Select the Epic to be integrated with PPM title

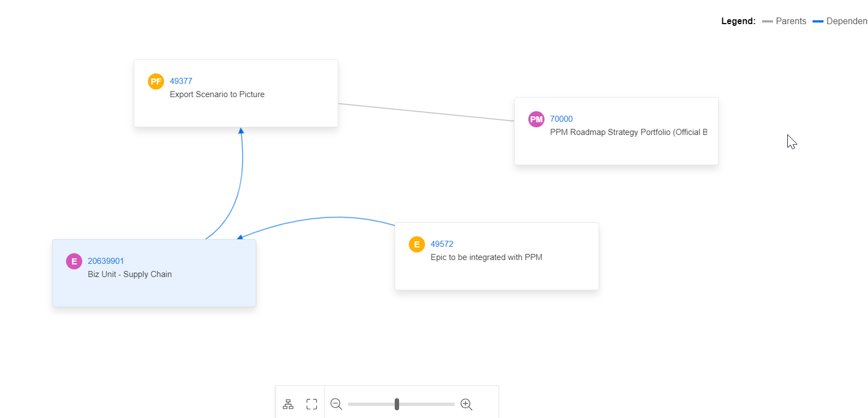point(486,257)
